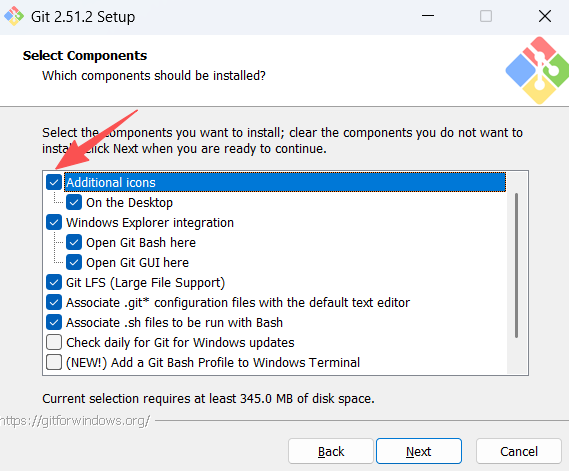Toggle Windows Explorer integration checkbox
The image size is (569, 471).
(54, 222)
